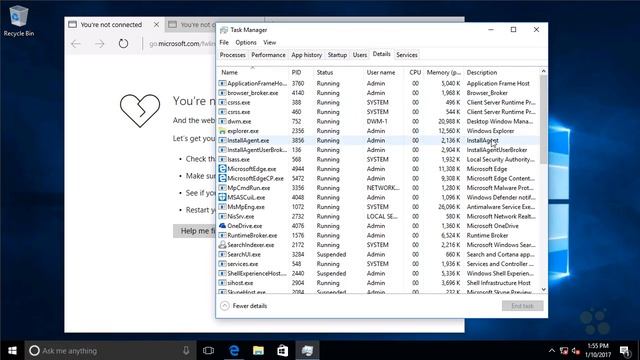The width and height of the screenshot is (640, 360).
Task: Switch to the Services tab
Action: click(x=407, y=55)
